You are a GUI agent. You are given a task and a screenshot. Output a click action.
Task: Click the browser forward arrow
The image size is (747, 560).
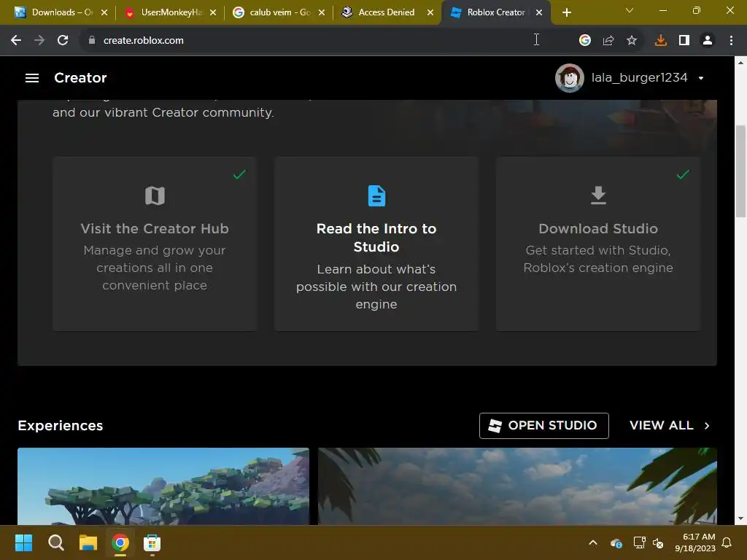point(39,41)
